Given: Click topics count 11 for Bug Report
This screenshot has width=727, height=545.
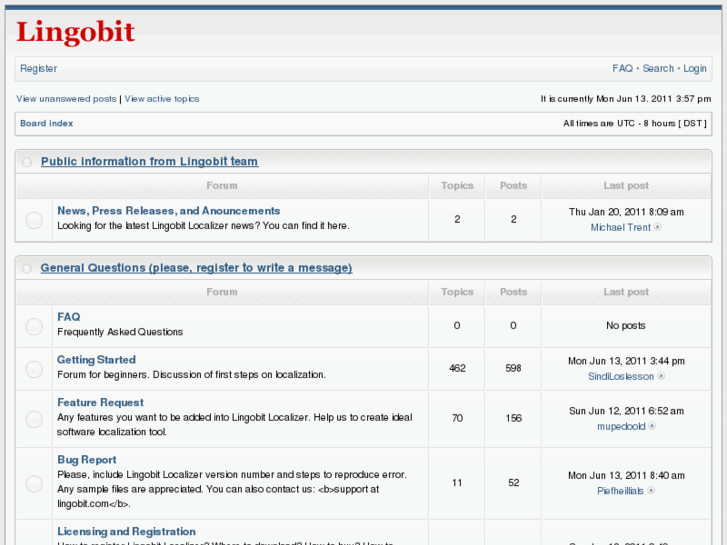Looking at the screenshot, I should click(457, 483).
